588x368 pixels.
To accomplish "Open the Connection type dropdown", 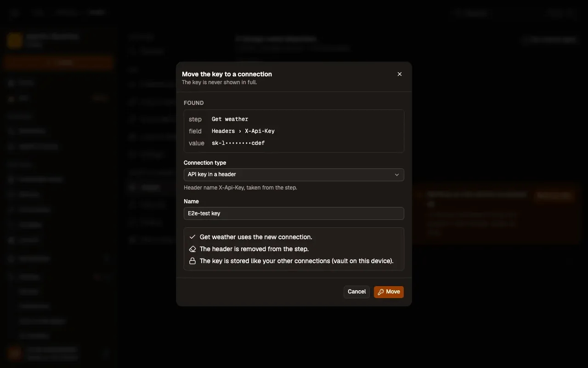I will 294,175.
